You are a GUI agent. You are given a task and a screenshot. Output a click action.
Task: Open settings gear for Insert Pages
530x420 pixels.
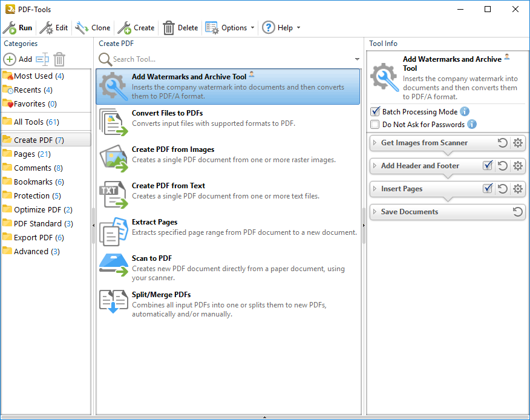point(517,189)
